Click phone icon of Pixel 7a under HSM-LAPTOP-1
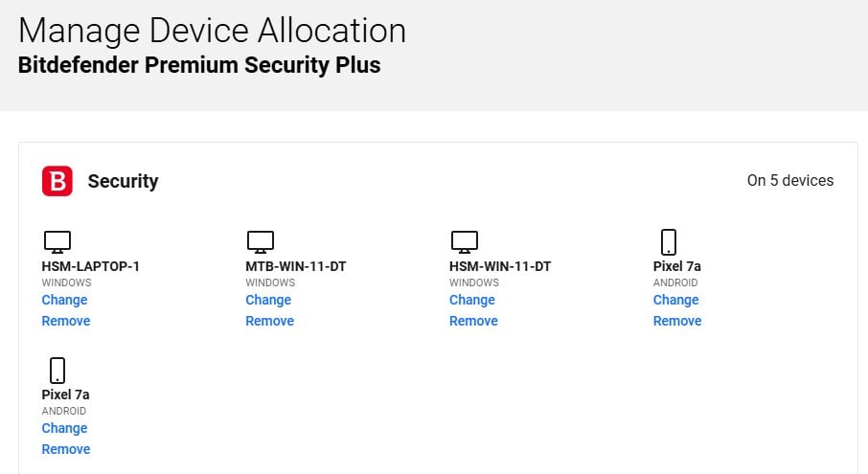The height and width of the screenshot is (474, 868). tap(57, 370)
